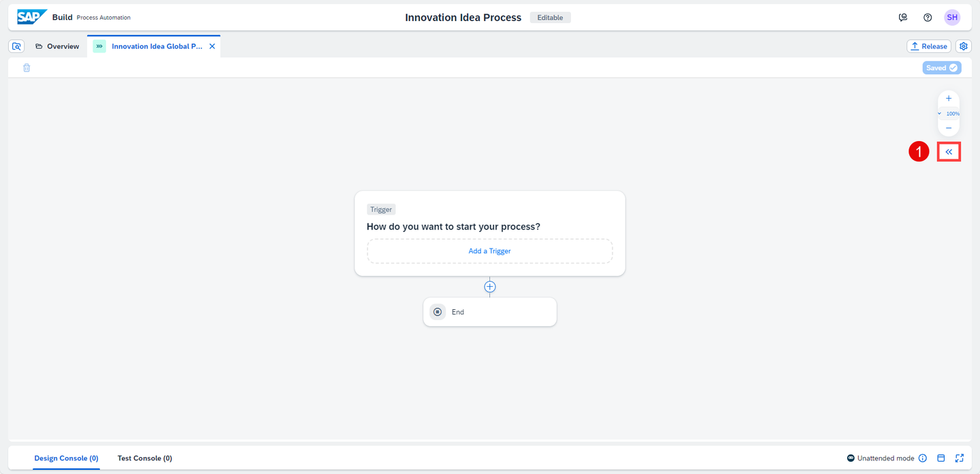Screen dimensions: 980x474
Task: Open the feedback headset icon in header
Action: point(903,18)
